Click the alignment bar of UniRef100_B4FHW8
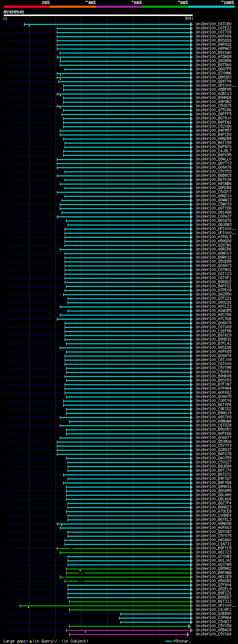238x644 pixels. [129, 573]
